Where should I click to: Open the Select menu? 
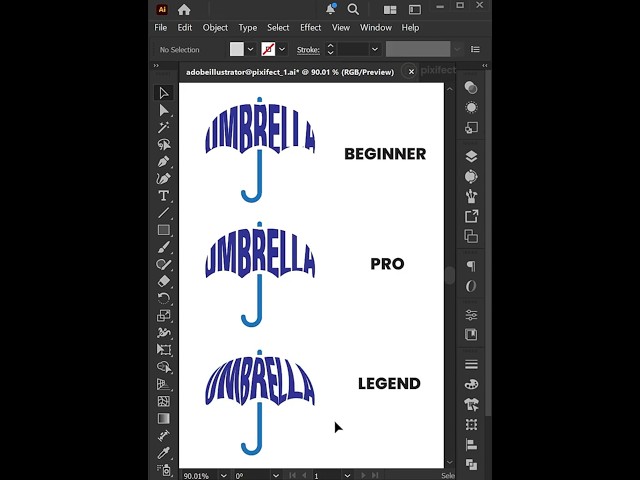(278, 28)
